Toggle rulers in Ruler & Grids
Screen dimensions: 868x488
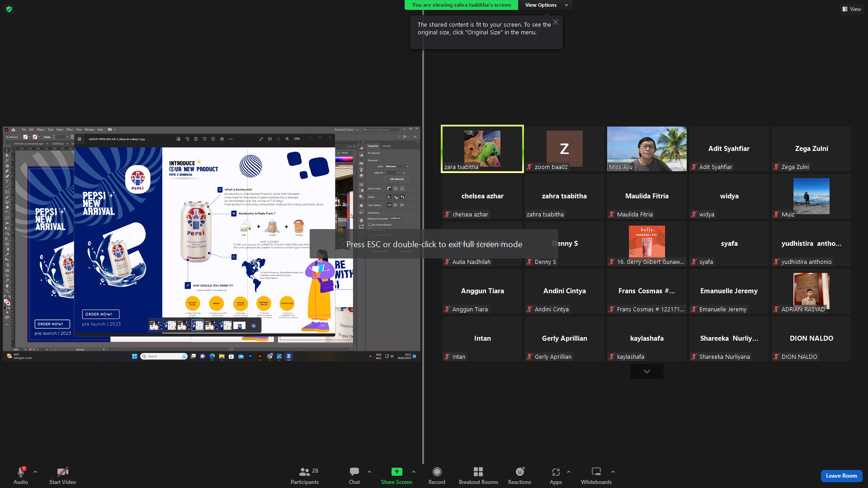click(x=389, y=189)
